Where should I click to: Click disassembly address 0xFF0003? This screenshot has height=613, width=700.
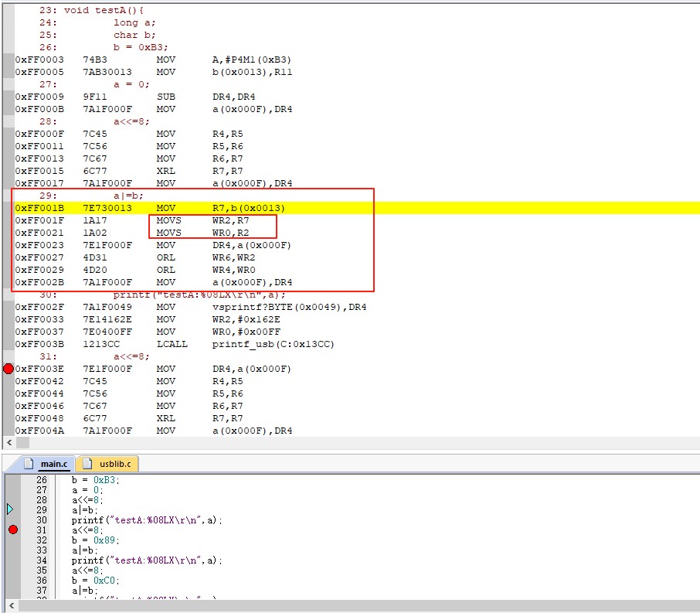pyautogui.click(x=39, y=60)
